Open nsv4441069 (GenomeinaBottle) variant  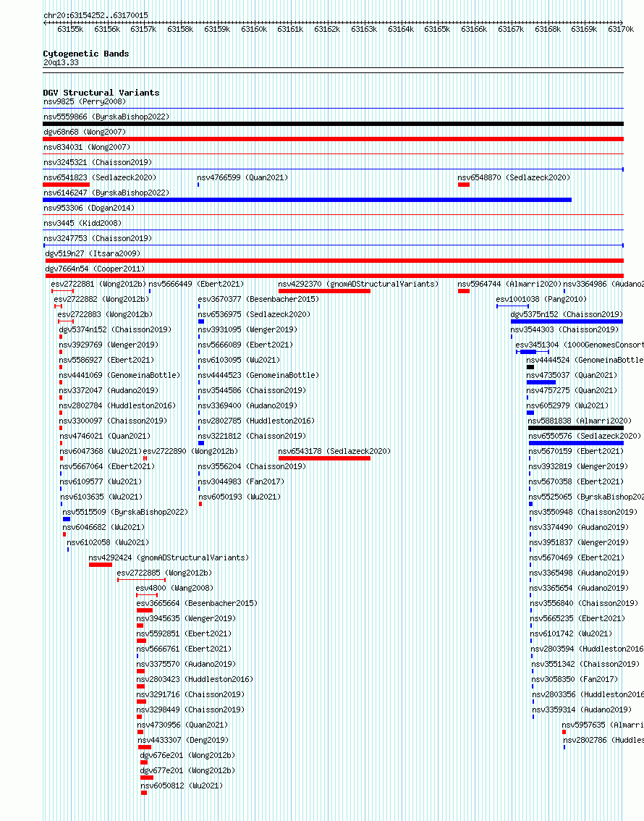(x=119, y=375)
